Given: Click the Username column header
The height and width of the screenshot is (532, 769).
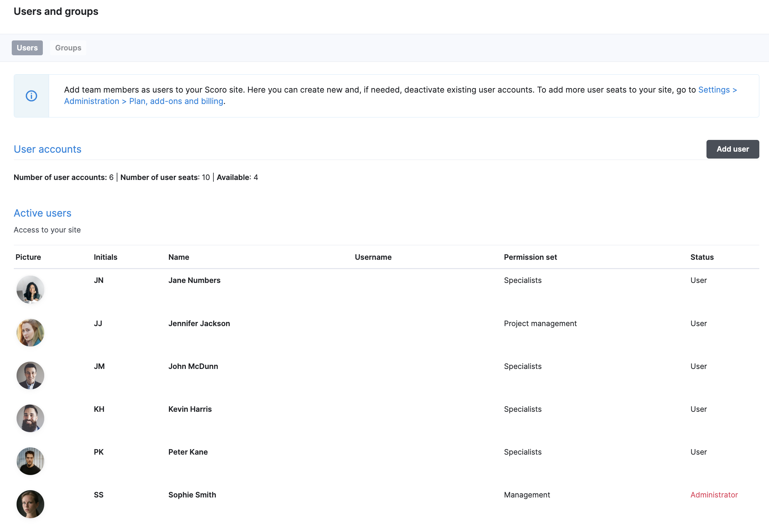Looking at the screenshot, I should coord(373,257).
